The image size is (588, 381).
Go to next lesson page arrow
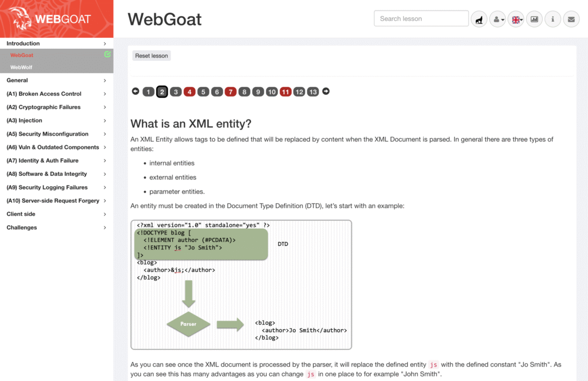coord(326,91)
